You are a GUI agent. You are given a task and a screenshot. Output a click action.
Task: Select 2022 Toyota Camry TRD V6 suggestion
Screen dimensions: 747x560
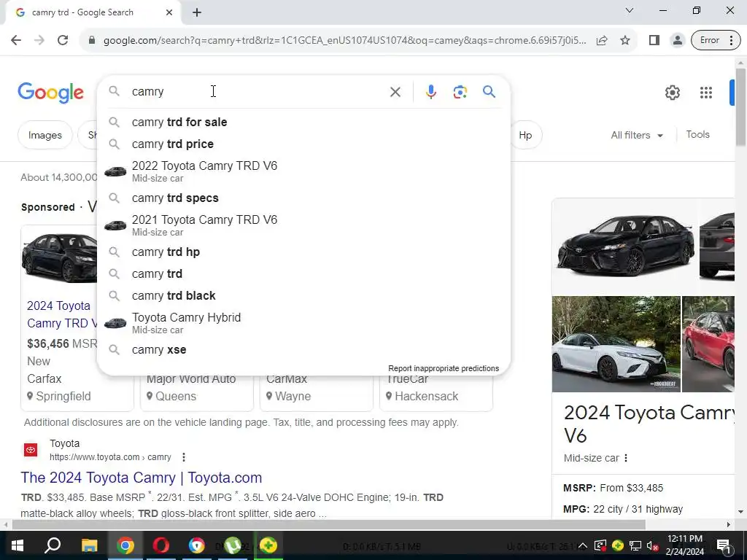303,171
